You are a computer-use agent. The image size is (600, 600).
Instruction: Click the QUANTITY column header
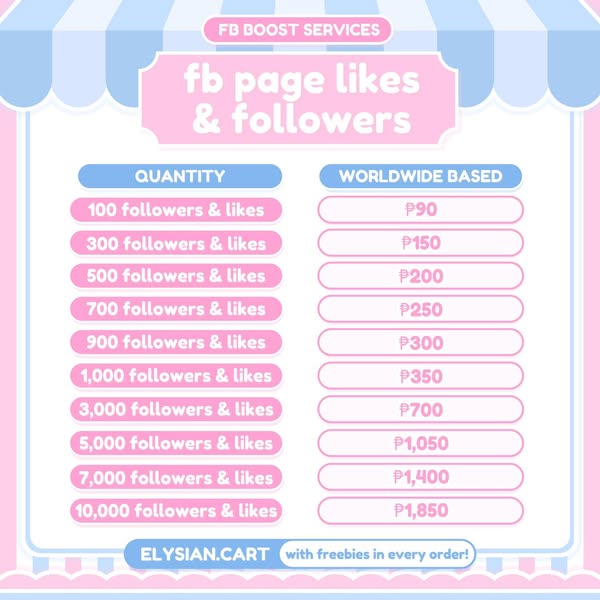(179, 177)
